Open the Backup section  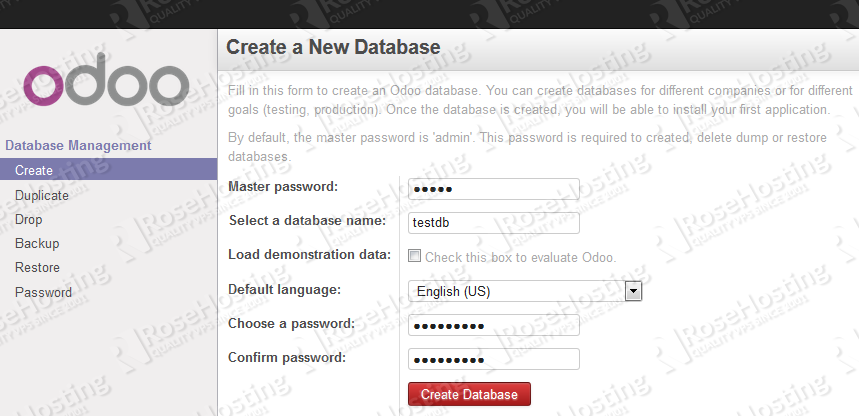point(37,243)
